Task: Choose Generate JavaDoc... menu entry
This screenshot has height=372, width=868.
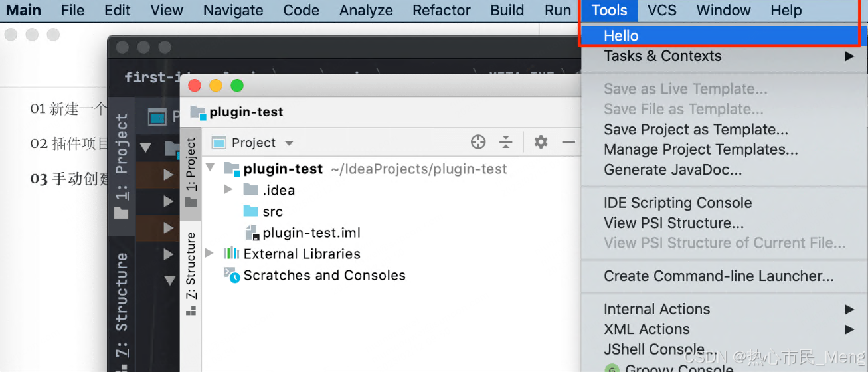Action: (672, 170)
